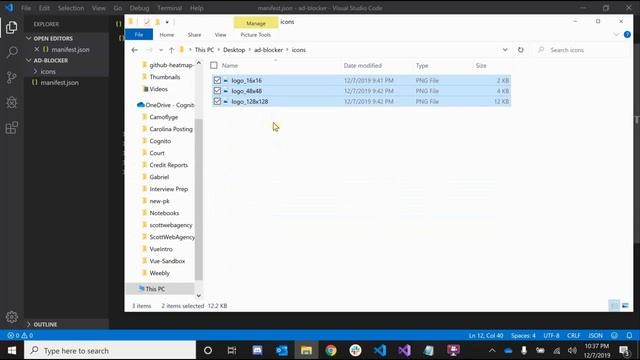Image resolution: width=640 pixels, height=360 pixels.
Task: Open the Selection menu in VS Code
Action: point(71,8)
